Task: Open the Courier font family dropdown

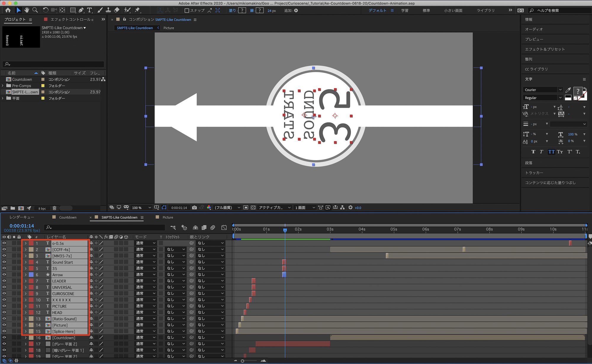Action: point(560,90)
